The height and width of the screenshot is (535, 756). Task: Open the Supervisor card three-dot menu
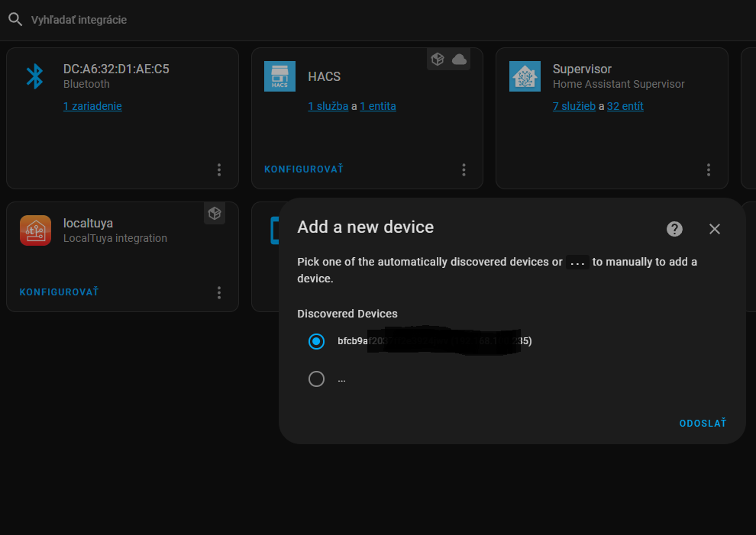pos(709,169)
